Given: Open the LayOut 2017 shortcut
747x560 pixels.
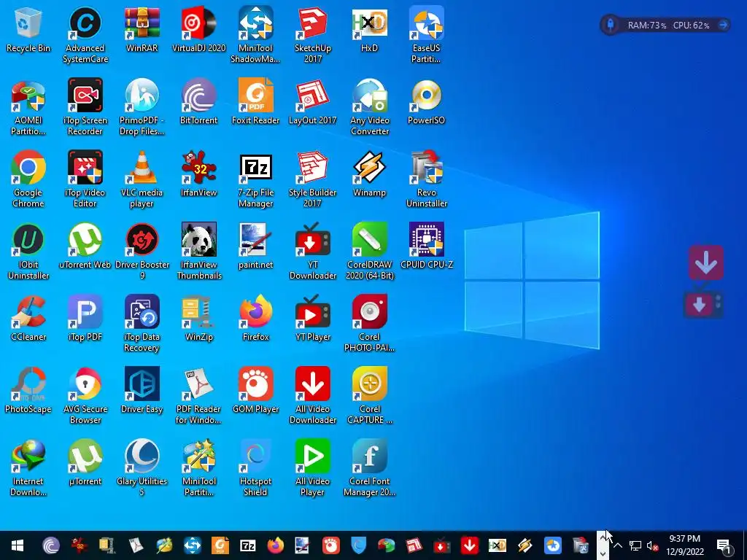Looking at the screenshot, I should pos(312,102).
